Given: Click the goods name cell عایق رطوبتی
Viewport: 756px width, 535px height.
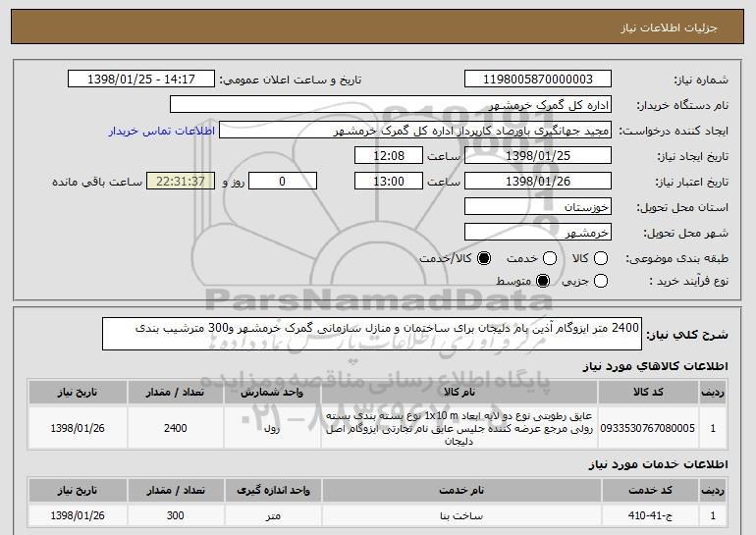Looking at the screenshot, I should 459,428.
